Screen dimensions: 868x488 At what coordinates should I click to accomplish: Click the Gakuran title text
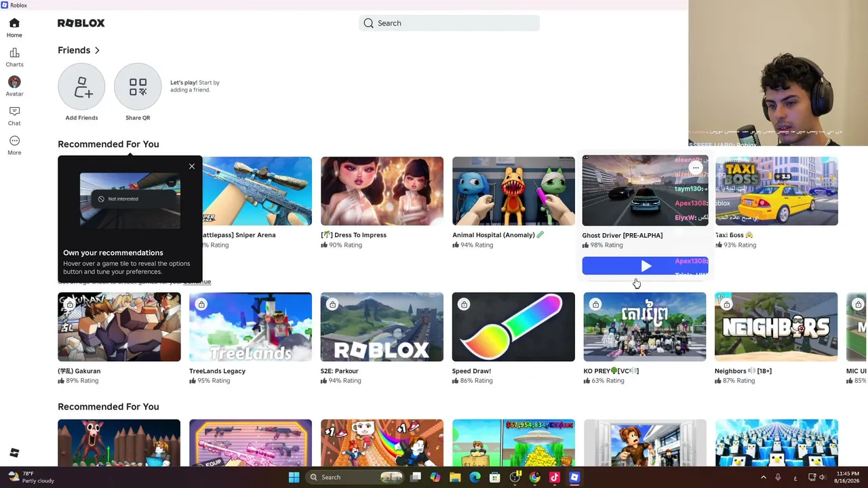coord(79,371)
